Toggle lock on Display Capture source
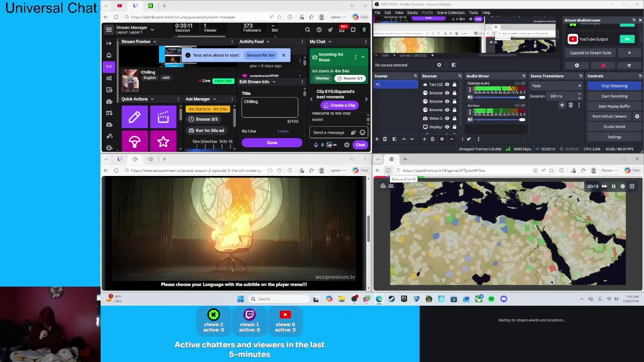 point(454,127)
